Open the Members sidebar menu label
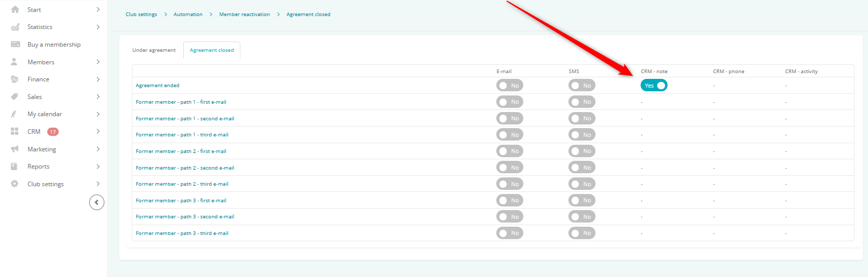This screenshot has width=868, height=277. pos(41,62)
